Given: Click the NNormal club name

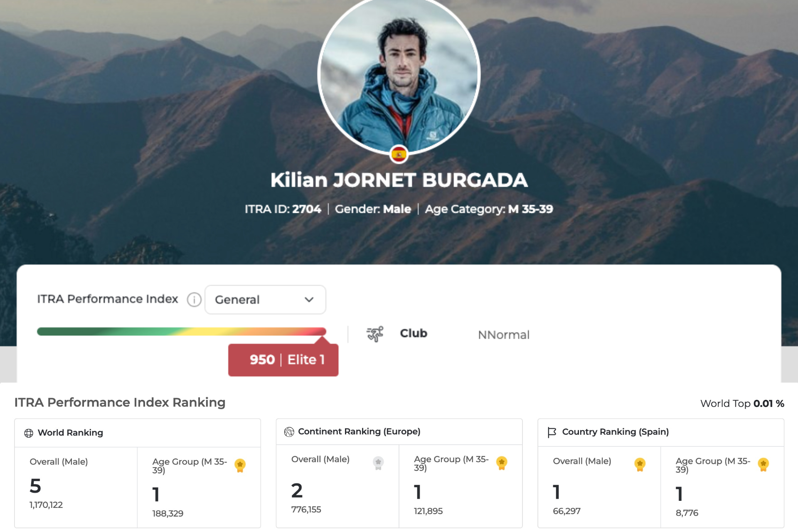Looking at the screenshot, I should coord(503,335).
